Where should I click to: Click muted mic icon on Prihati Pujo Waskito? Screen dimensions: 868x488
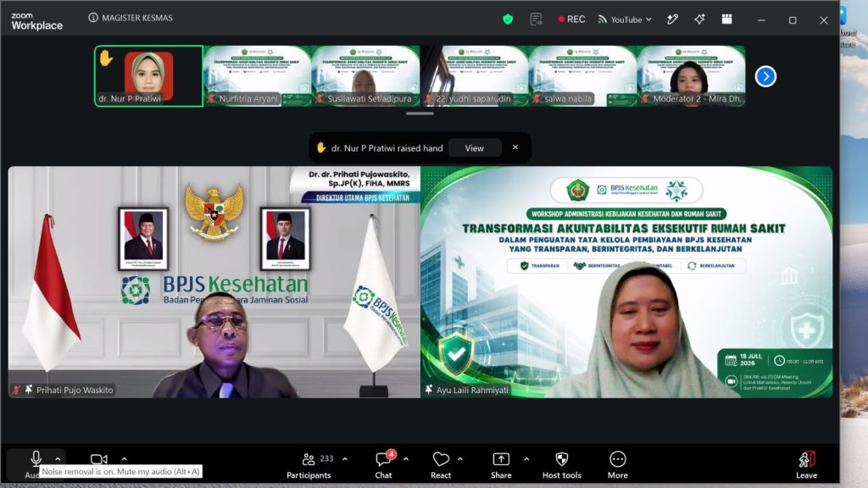17,390
